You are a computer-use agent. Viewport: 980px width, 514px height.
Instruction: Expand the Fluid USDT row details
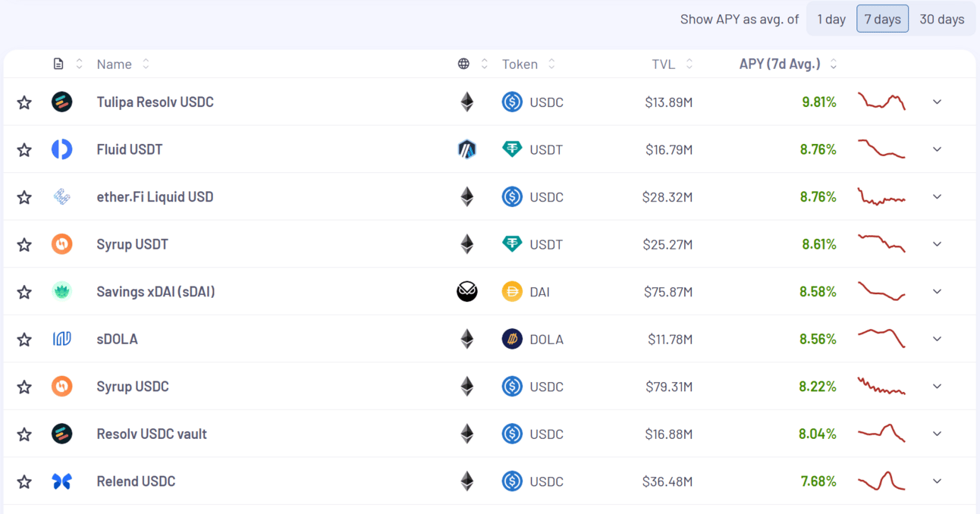pos(937,149)
